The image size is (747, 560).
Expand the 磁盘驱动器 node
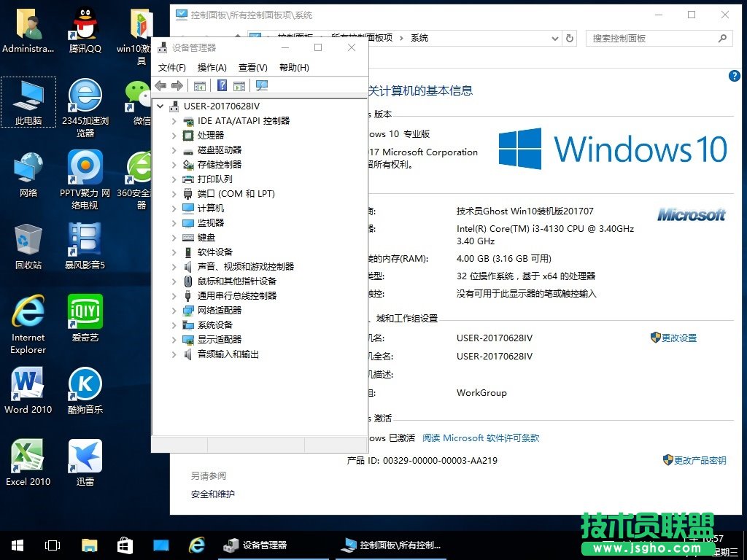tap(174, 150)
